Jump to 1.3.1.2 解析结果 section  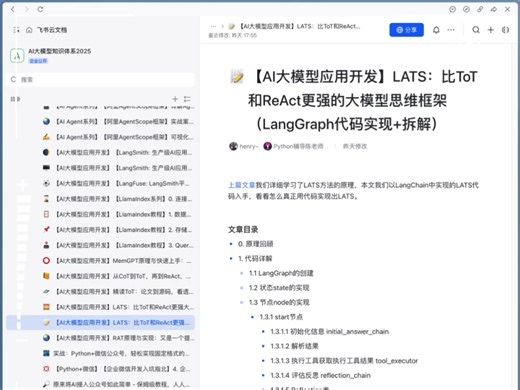pyautogui.click(x=294, y=346)
